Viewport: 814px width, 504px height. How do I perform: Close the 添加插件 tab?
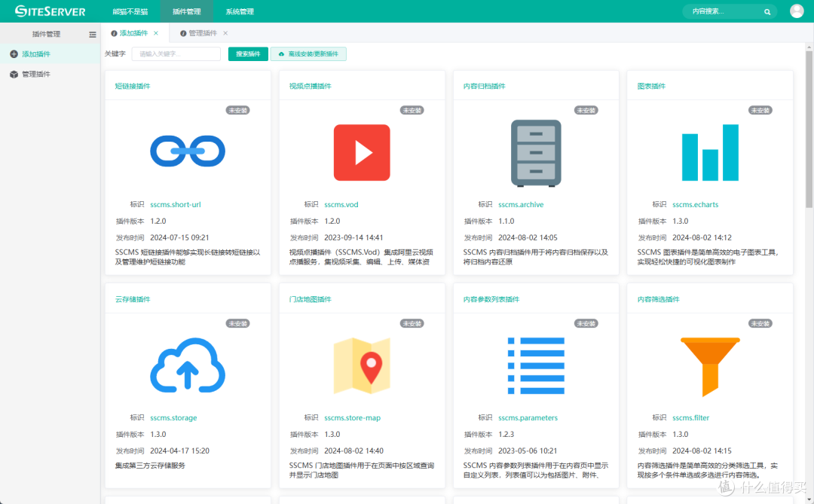point(156,33)
